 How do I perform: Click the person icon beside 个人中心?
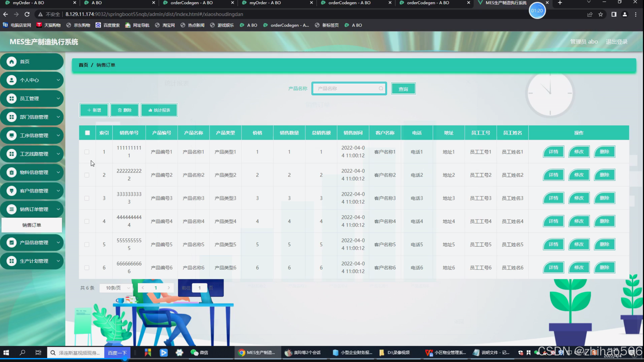(11, 80)
